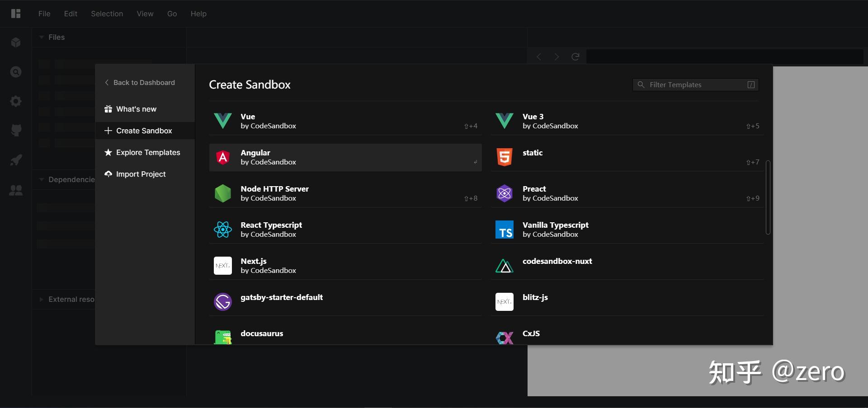Click the template list scrollbar

[x=768, y=197]
